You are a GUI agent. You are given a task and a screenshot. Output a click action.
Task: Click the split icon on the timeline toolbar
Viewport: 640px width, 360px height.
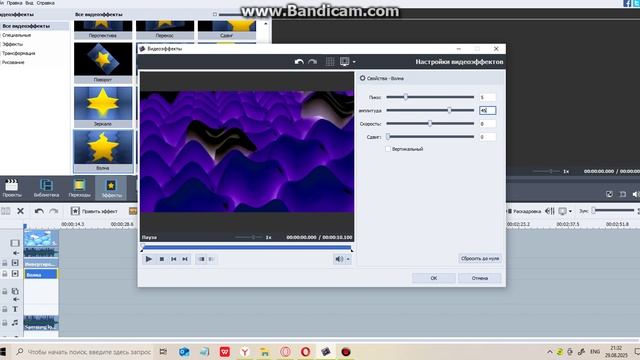(x=6, y=211)
